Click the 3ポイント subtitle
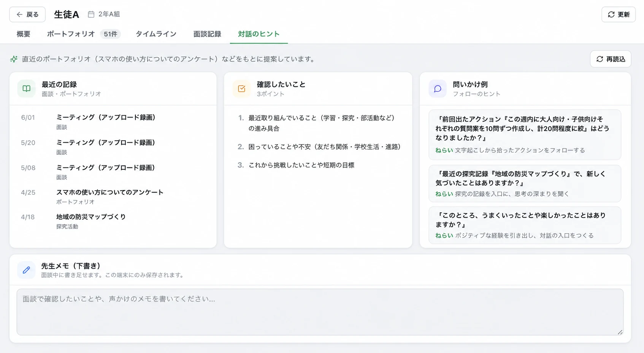 coord(271,94)
